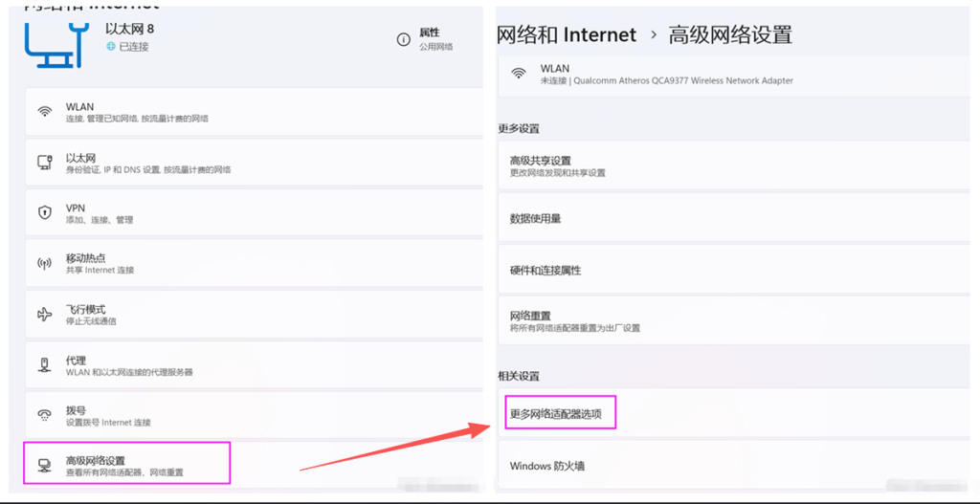980x504 pixels.
Task: Open 飞行模式 settings
Action: click(254, 315)
